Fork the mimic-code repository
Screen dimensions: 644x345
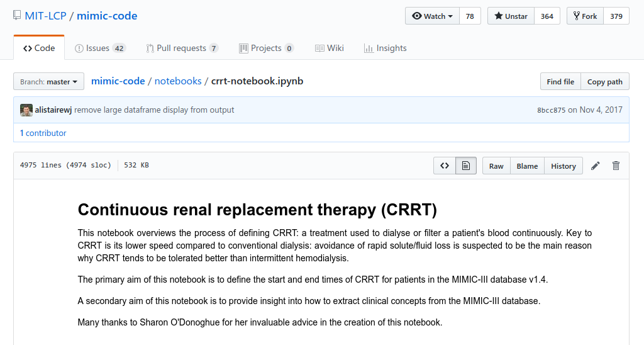coord(585,16)
